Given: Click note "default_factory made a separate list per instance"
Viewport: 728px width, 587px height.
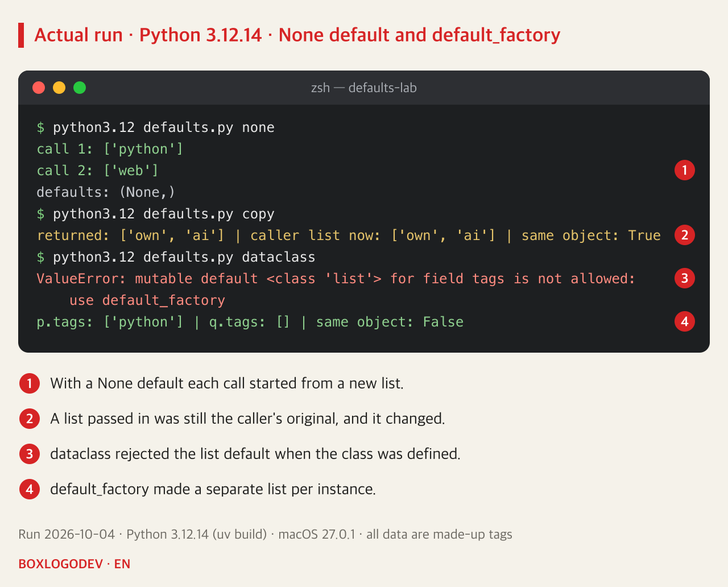Looking at the screenshot, I should click(x=213, y=489).
